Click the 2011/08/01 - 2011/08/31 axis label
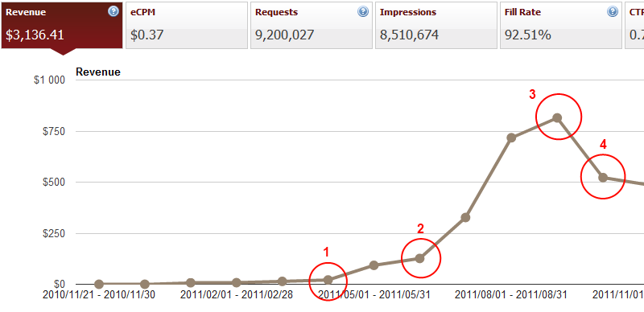Viewport: 644px width, 312px height. coord(511,295)
